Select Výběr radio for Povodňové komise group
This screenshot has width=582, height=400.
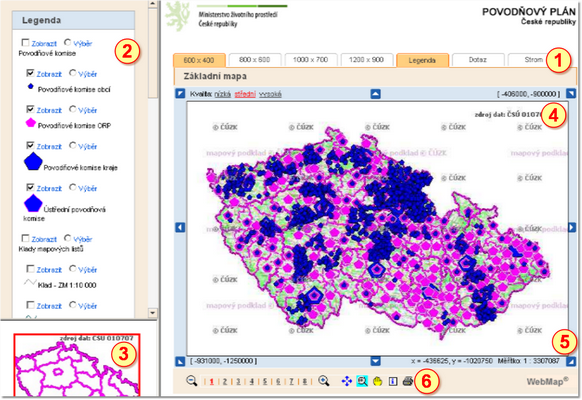(68, 42)
